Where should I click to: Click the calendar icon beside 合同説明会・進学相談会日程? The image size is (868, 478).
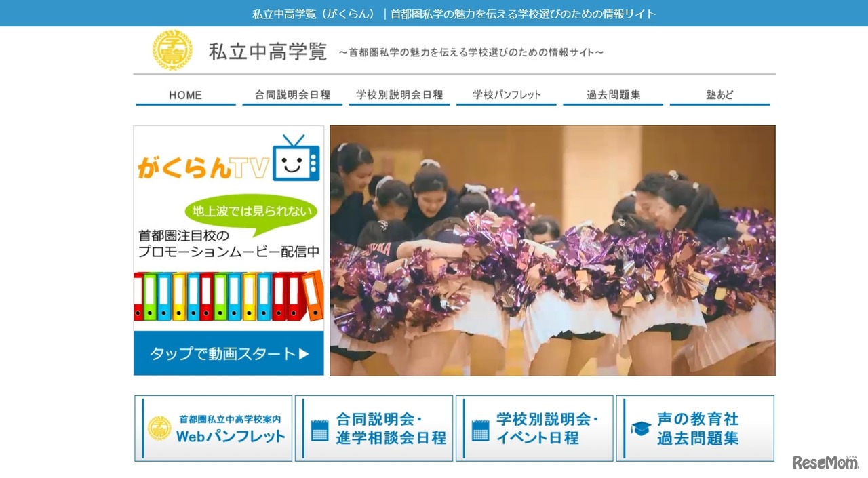point(319,430)
